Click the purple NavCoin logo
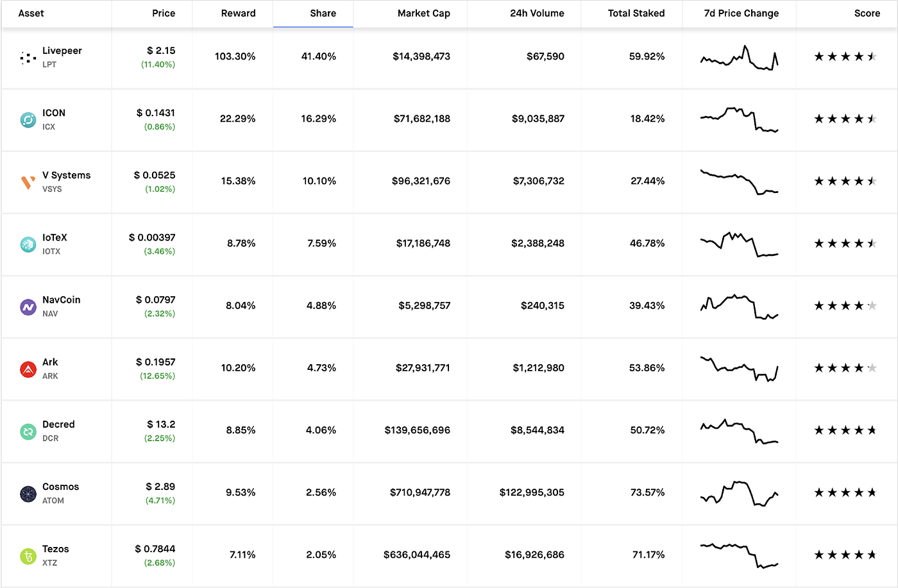Screen dimensions: 898x588 pos(28,306)
